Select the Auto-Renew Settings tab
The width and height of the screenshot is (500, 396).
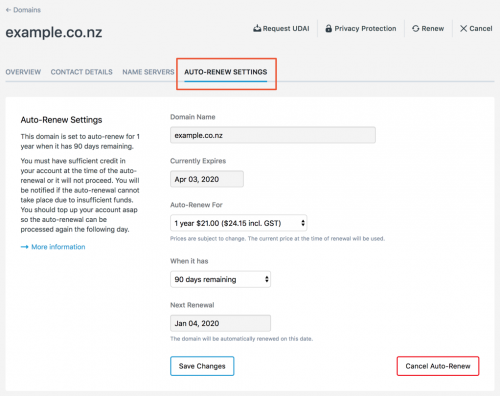point(226,72)
